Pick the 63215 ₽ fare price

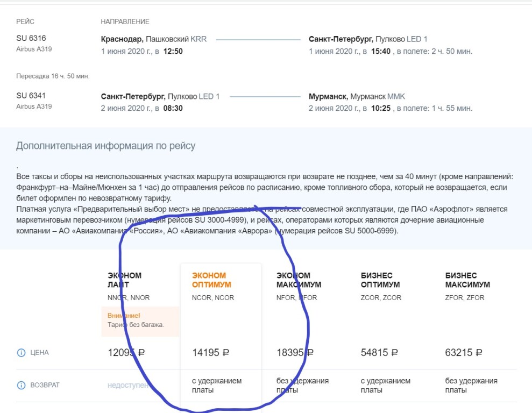[x=464, y=353]
